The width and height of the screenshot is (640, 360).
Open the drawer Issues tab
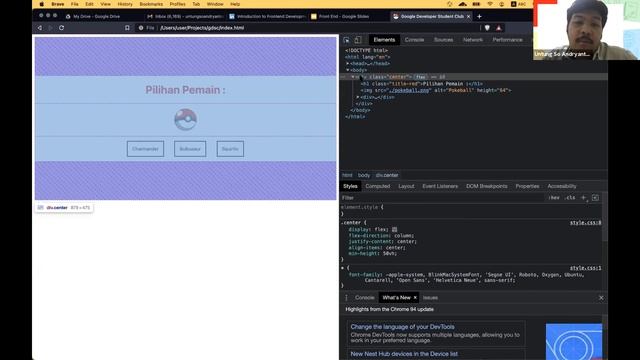(430, 298)
